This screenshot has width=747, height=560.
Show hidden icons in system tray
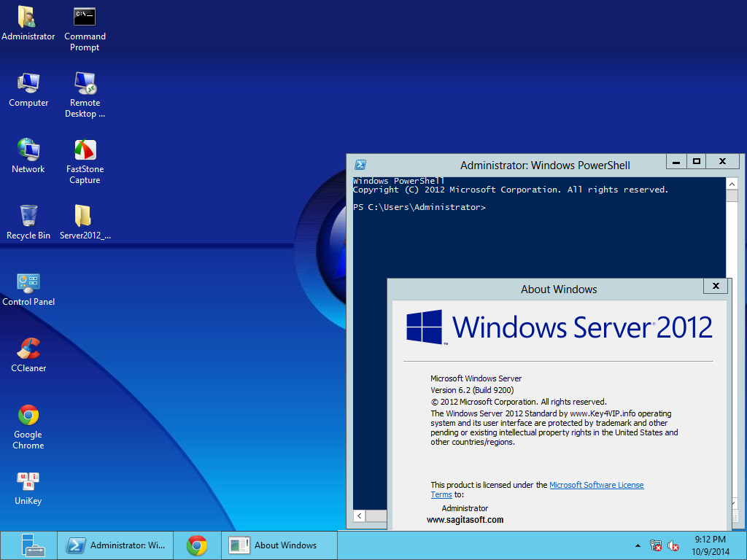coord(638,545)
